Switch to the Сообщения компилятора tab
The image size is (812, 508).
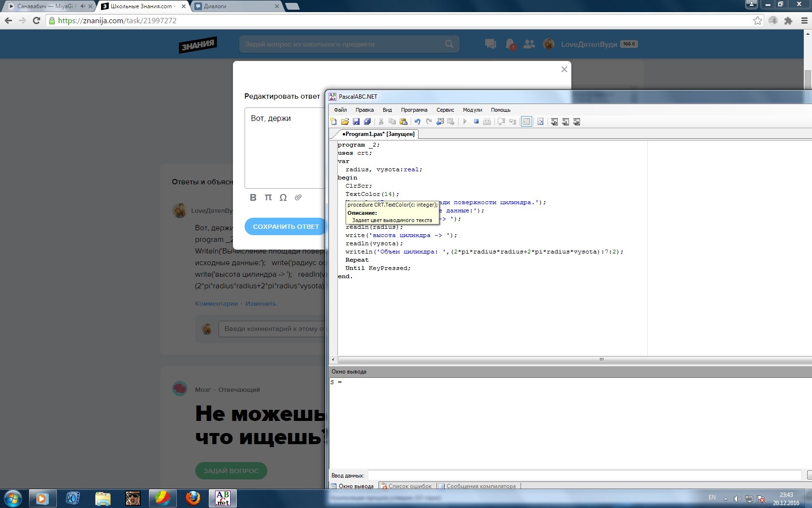click(478, 486)
